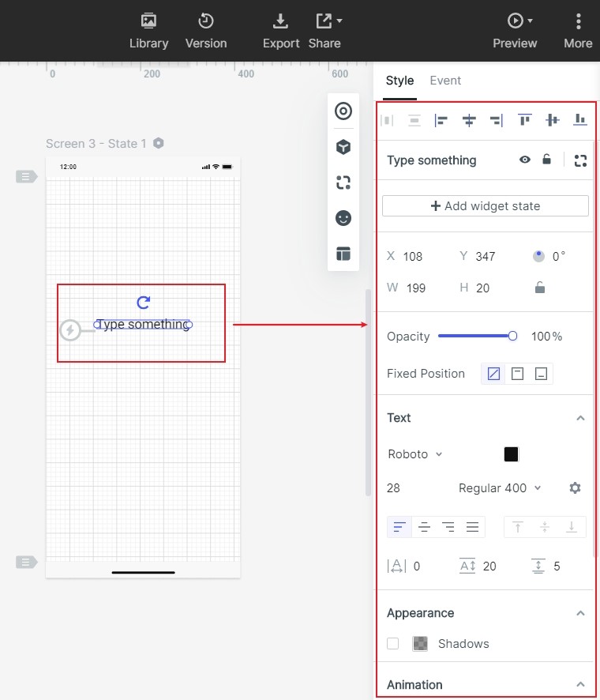Align text vertically to bottom
This screenshot has height=700, width=600.
[572, 527]
